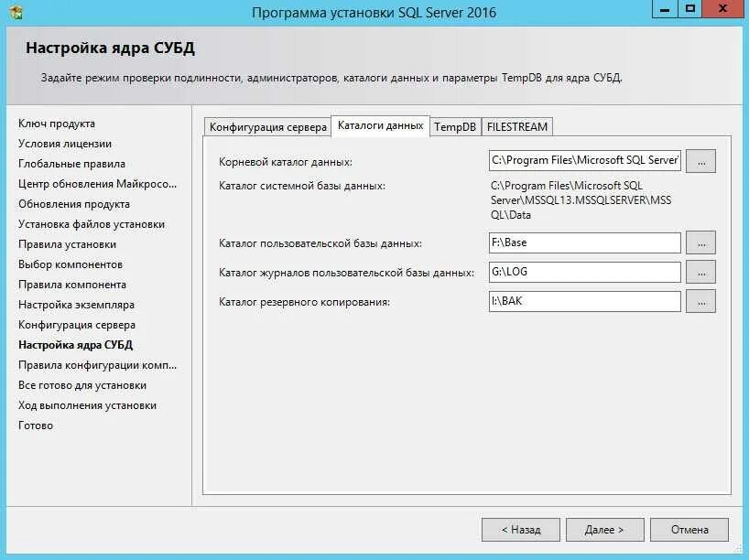
Task: Go back with the < Назад button
Action: (520, 529)
